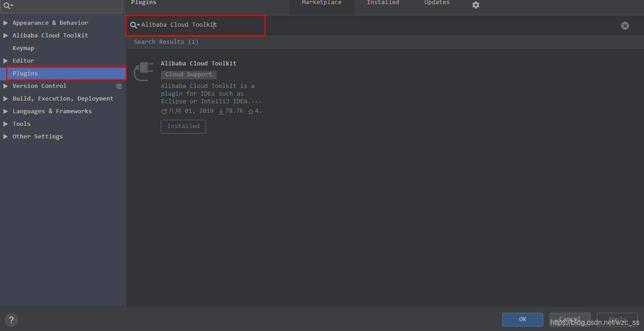Expand the Tools settings node
Screen dimensions: 644x331
(5, 124)
